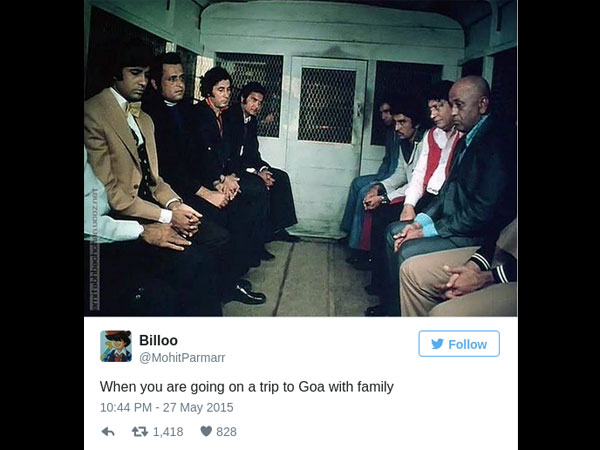
Task: Click the vertical watermark text on photo
Action: pos(94,249)
